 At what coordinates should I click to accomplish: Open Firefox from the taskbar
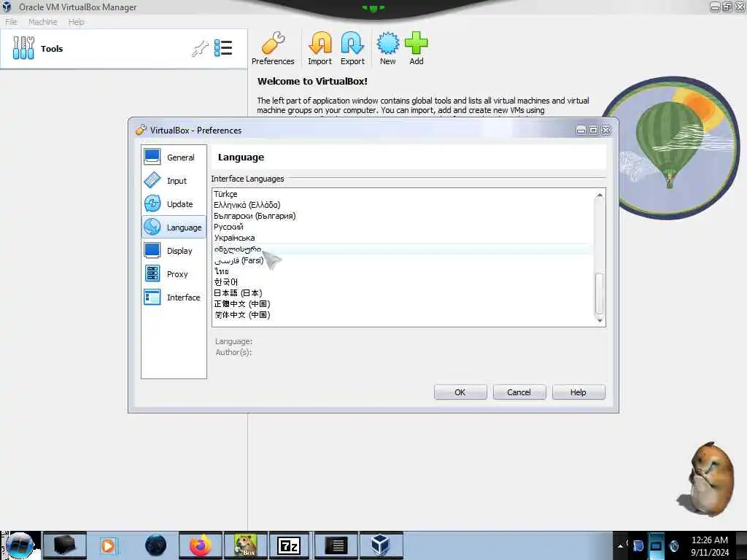tap(200, 545)
